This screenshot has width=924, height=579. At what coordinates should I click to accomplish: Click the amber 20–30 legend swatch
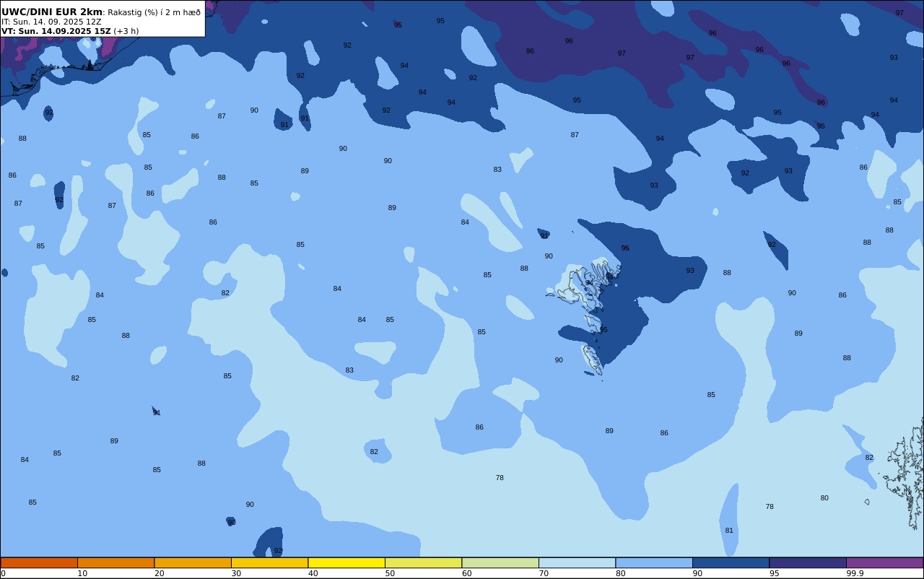pyautogui.click(x=193, y=562)
